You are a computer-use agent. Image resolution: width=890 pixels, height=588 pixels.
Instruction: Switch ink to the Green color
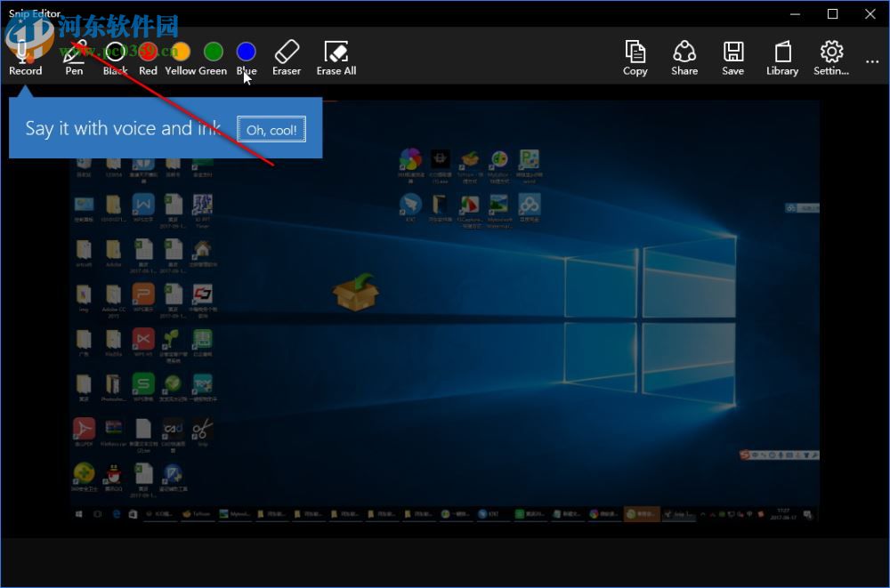pyautogui.click(x=213, y=57)
